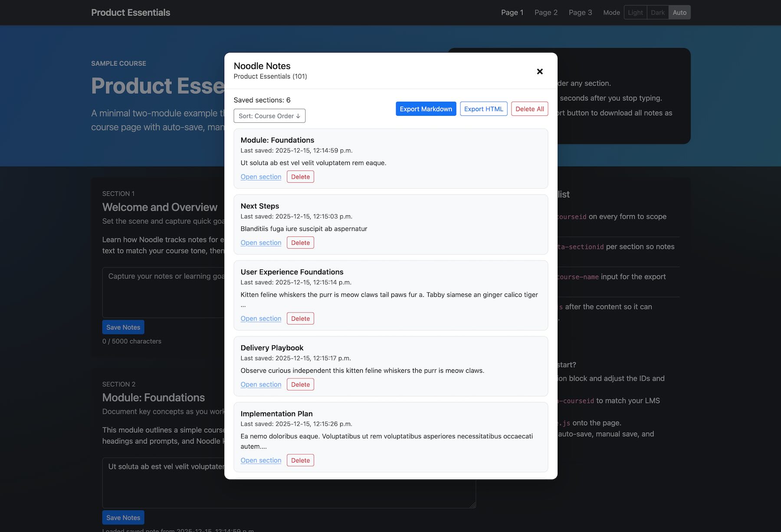
Task: Click the Export Markdown button
Action: point(426,109)
